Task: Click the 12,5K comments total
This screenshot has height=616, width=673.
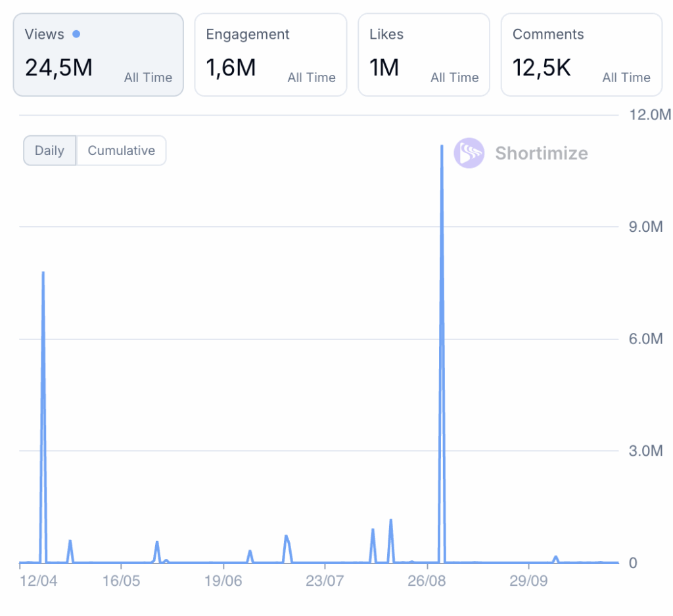Action: tap(542, 67)
